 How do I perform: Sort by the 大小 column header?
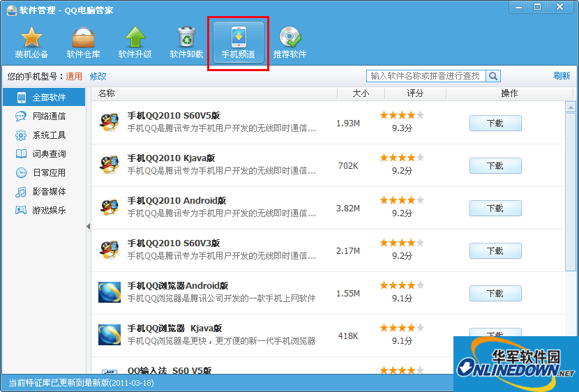361,93
